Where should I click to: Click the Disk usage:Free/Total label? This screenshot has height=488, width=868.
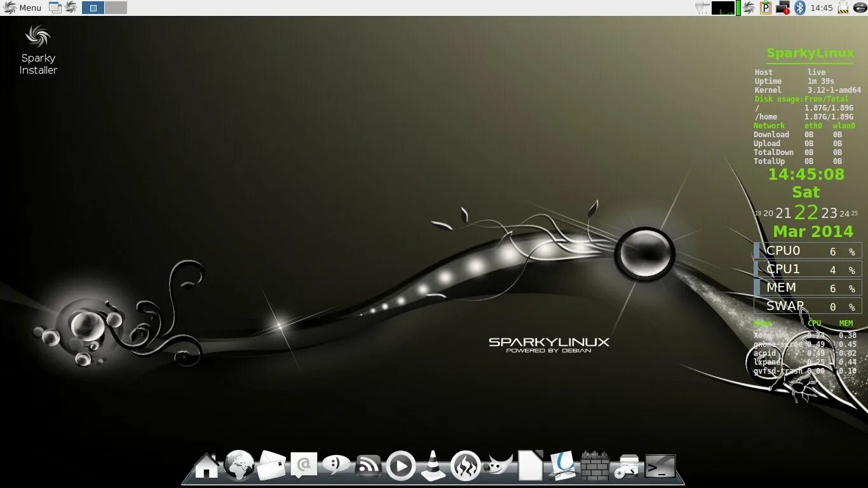[x=802, y=99]
